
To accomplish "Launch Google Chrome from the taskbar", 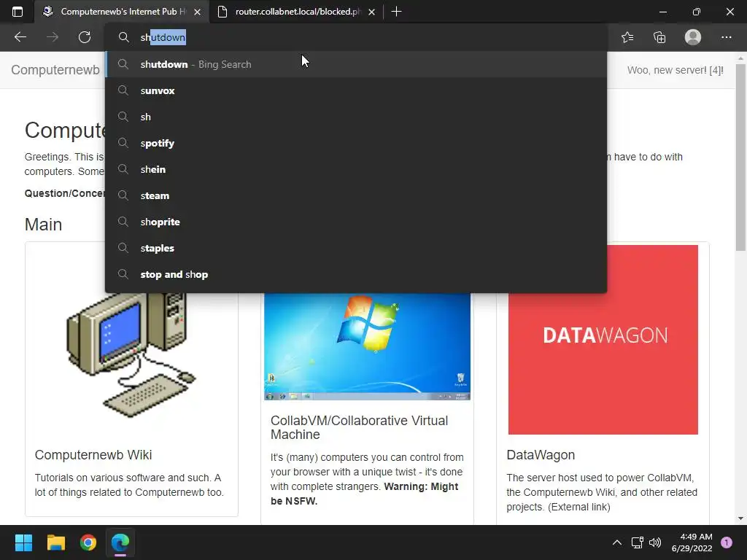I will 88,542.
